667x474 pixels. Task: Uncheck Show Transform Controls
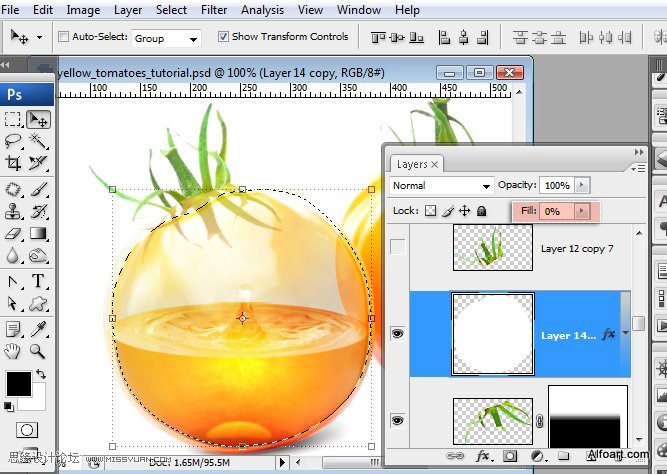click(223, 37)
